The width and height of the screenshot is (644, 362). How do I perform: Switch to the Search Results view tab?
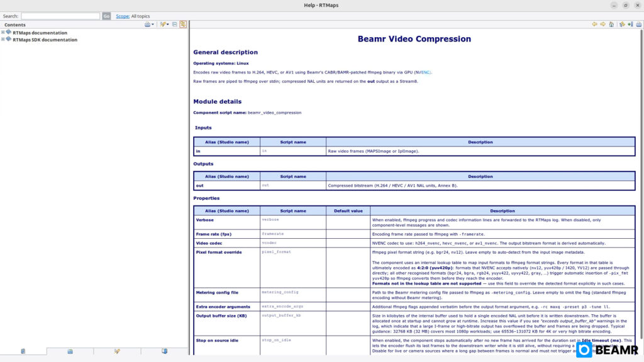pyautogui.click(x=118, y=351)
